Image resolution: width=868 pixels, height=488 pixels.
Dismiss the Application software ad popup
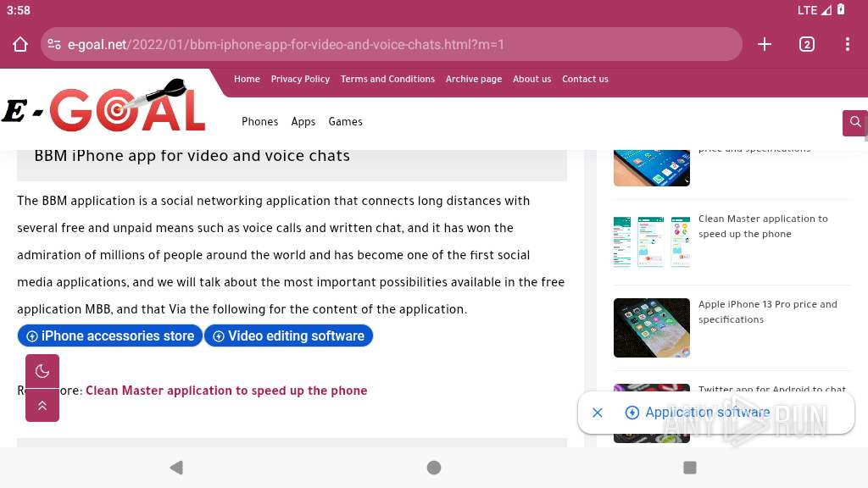point(598,413)
